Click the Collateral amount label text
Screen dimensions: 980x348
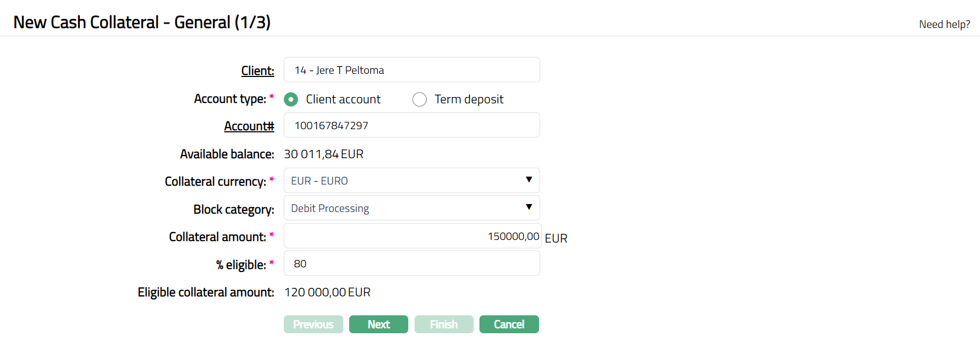(x=217, y=237)
